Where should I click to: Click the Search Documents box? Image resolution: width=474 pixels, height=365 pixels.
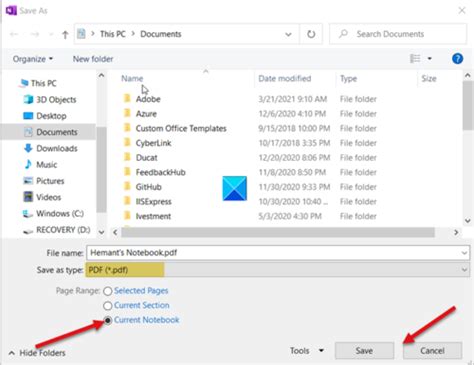(x=398, y=34)
